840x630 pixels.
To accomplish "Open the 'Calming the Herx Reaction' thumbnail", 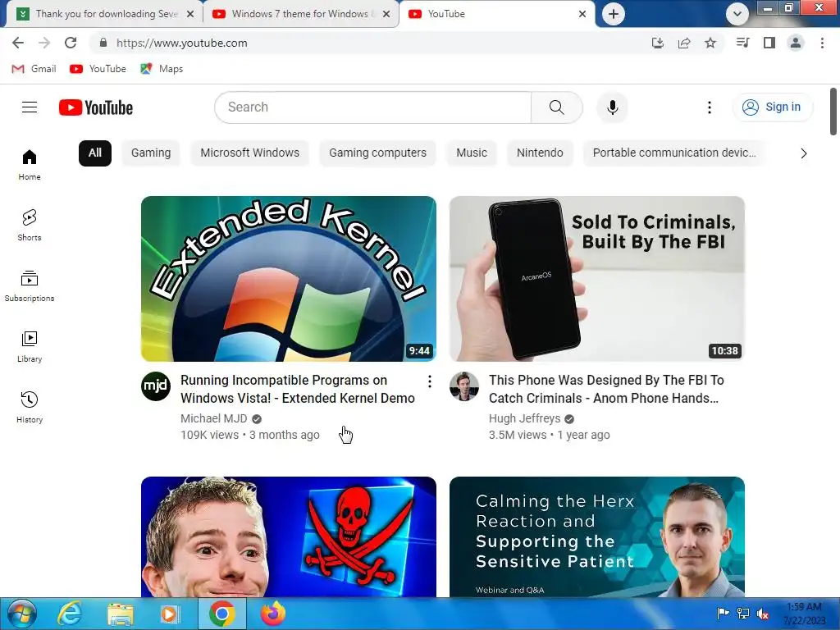I will click(597, 536).
